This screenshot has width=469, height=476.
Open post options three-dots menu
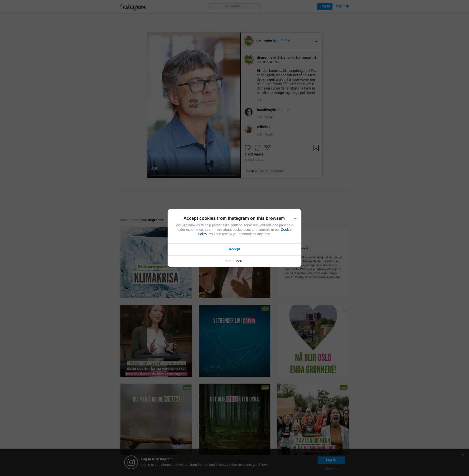point(316,41)
